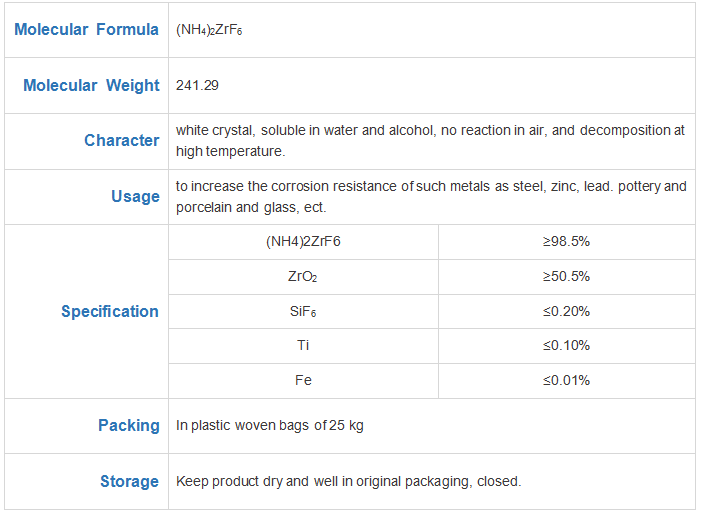
Task: Click the ≥50.5% value cell
Action: 566,276
